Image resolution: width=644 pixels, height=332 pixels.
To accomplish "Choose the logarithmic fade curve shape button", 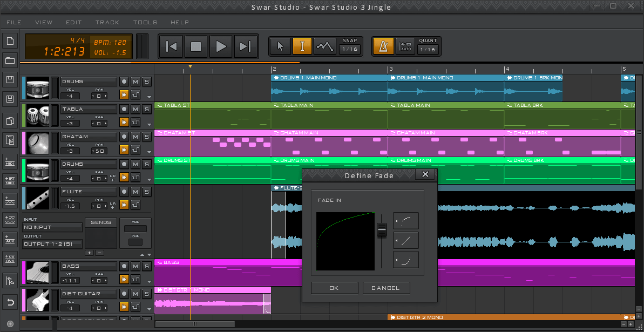I will coord(406,221).
